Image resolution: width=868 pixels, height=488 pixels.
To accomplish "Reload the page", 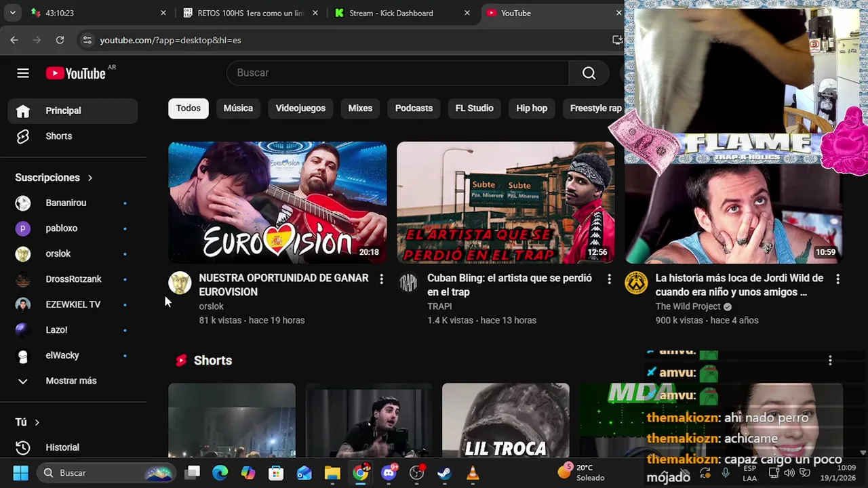I will pyautogui.click(x=60, y=40).
